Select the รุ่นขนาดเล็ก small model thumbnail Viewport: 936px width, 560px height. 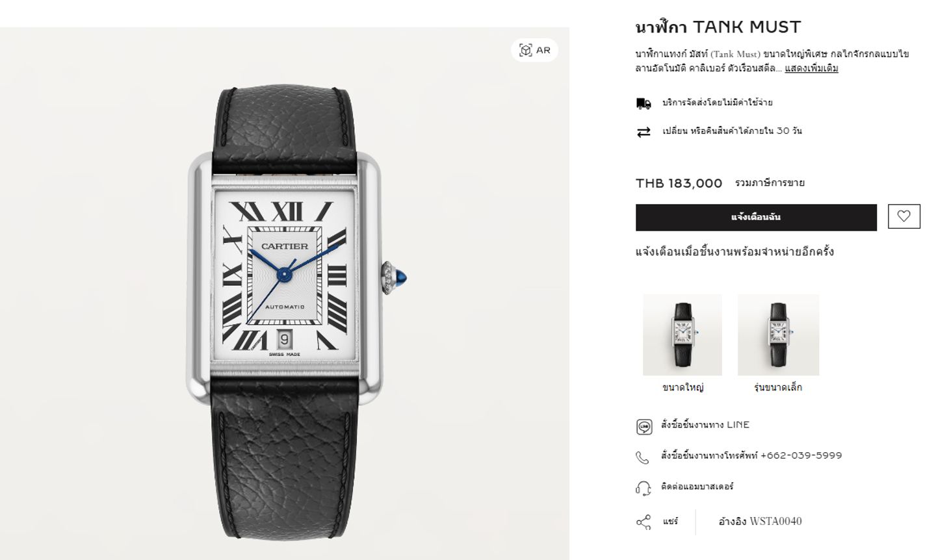click(778, 335)
